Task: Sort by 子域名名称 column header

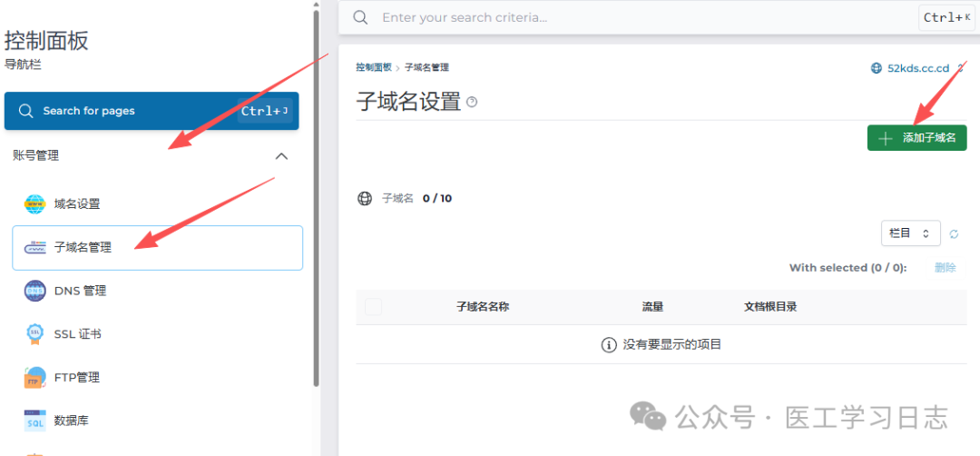Action: (x=483, y=307)
